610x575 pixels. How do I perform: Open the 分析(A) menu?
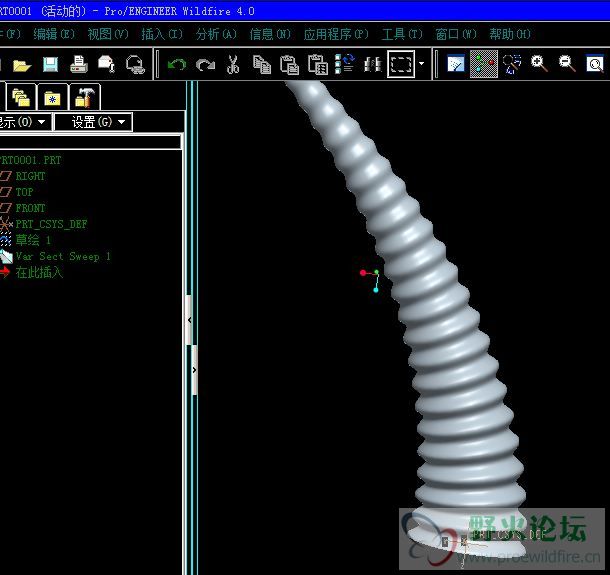tap(216, 34)
